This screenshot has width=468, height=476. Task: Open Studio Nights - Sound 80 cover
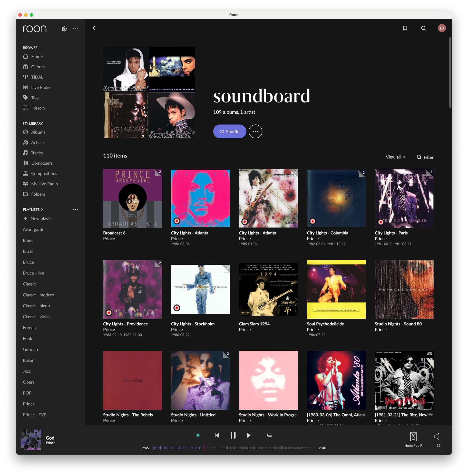click(404, 289)
